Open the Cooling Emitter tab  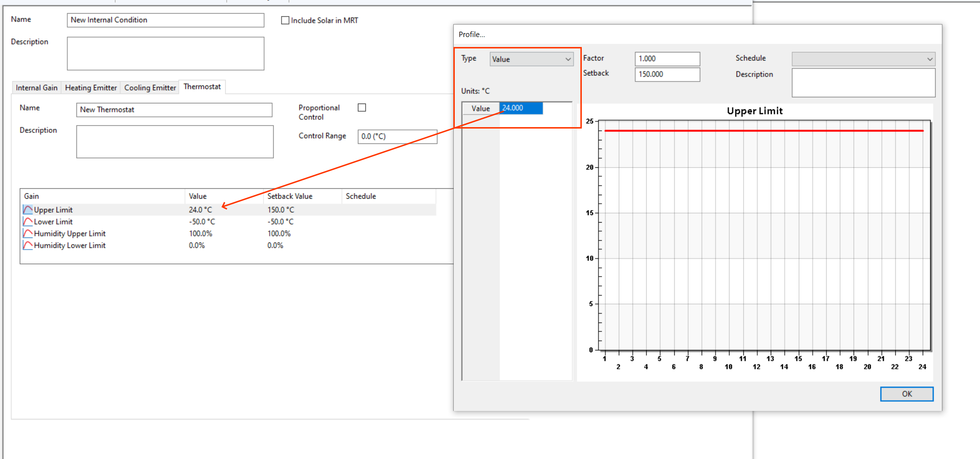(x=150, y=88)
